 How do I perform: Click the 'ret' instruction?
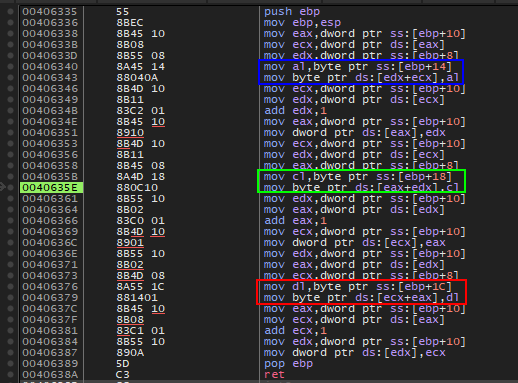click(x=274, y=375)
